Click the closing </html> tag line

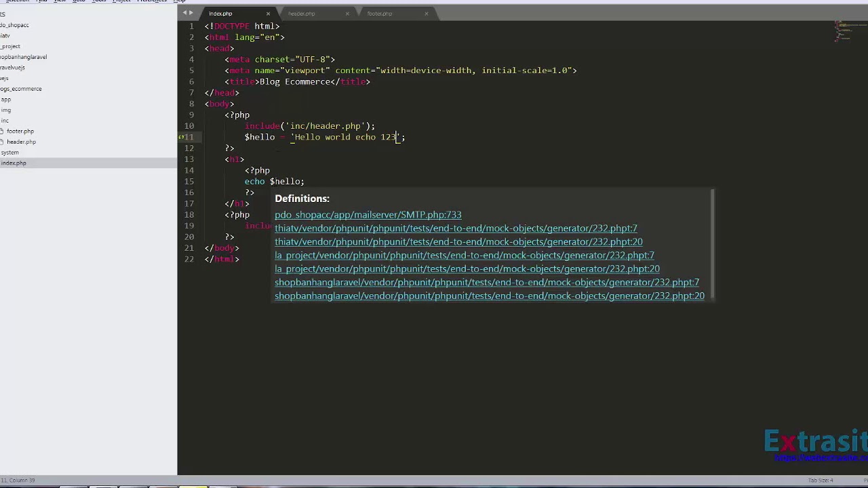point(222,259)
